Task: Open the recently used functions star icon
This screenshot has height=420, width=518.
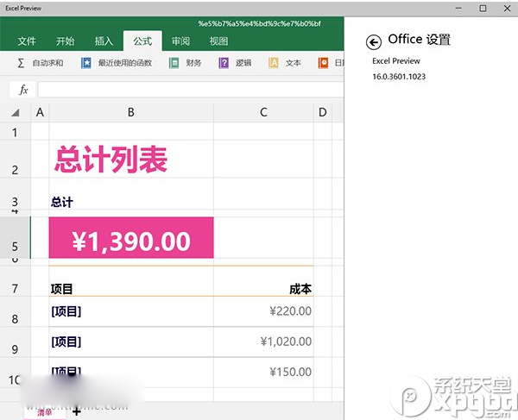Action: click(86, 63)
